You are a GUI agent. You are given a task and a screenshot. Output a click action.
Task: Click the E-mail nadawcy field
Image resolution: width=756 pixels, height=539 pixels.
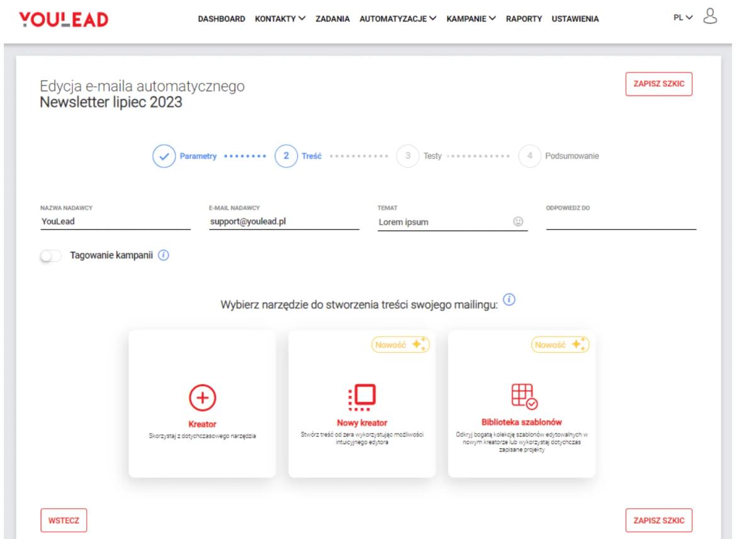coord(283,221)
